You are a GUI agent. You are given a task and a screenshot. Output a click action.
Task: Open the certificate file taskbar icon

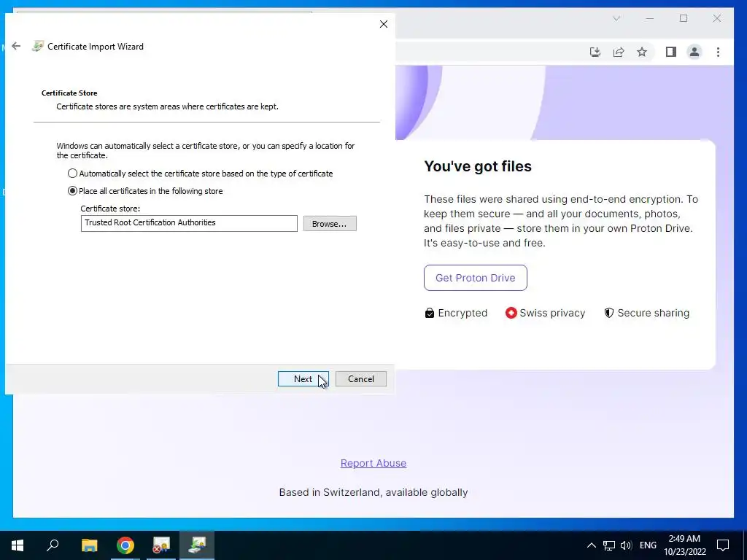pos(161,545)
